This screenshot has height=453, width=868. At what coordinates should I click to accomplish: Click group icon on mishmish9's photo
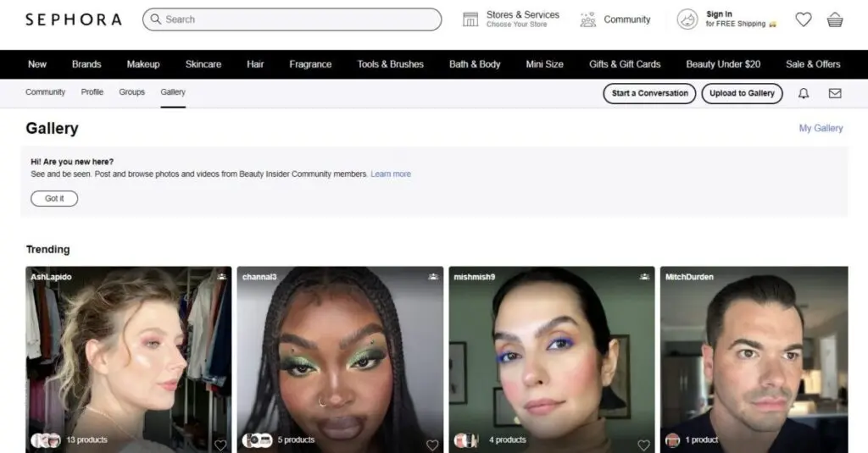(644, 277)
